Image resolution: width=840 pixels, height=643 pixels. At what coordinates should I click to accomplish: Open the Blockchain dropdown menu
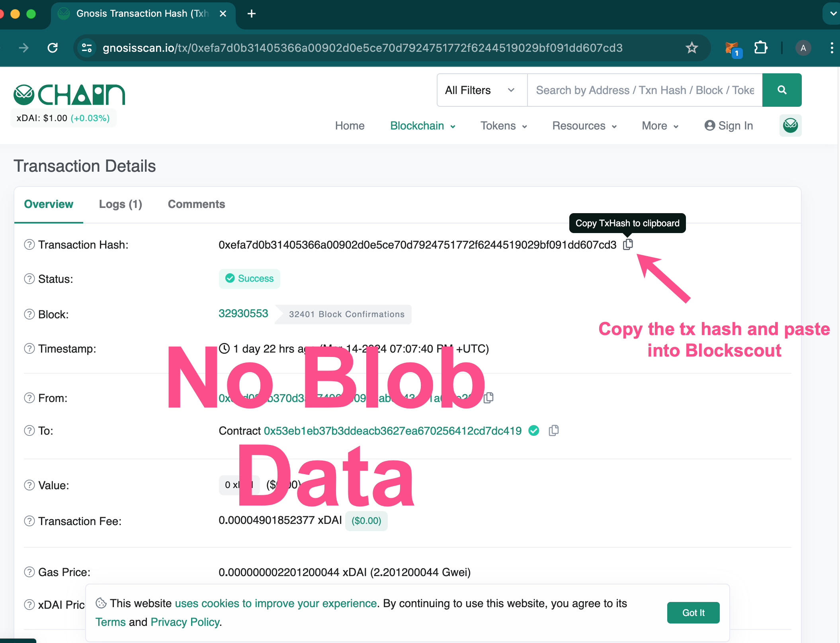coord(422,125)
